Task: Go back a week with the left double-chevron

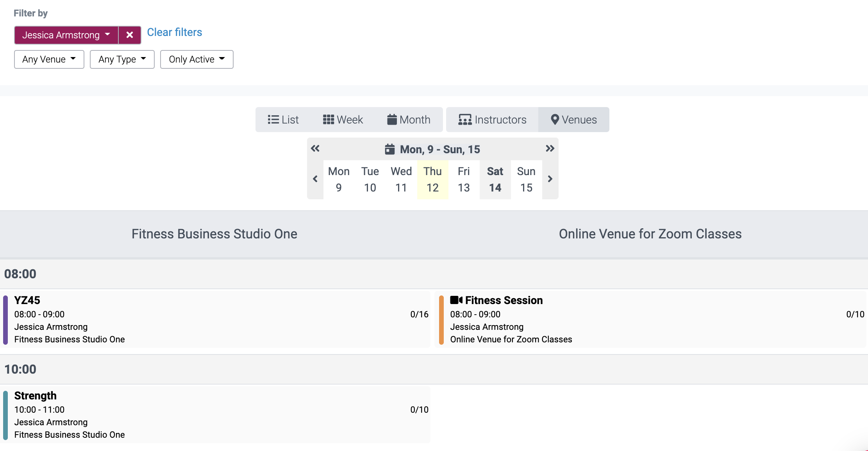Action: click(x=315, y=149)
